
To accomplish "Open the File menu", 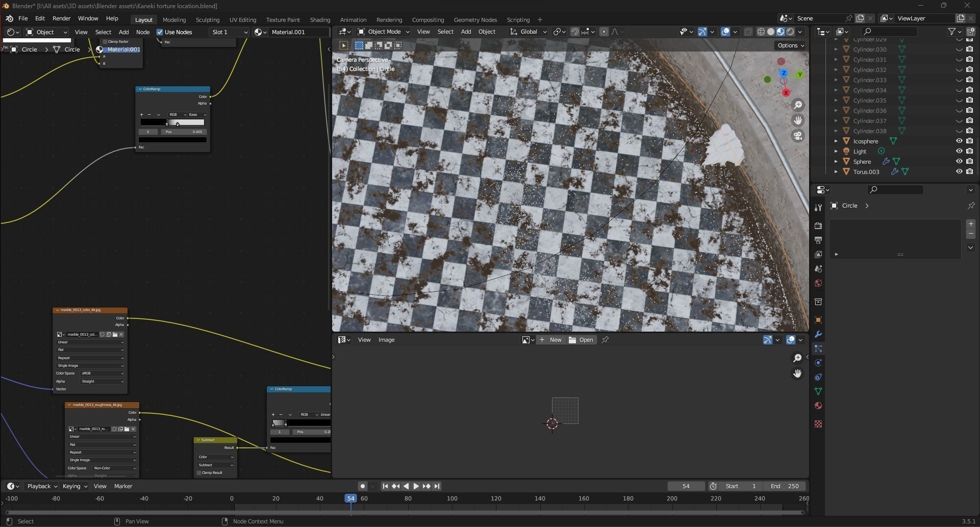I will (x=23, y=18).
